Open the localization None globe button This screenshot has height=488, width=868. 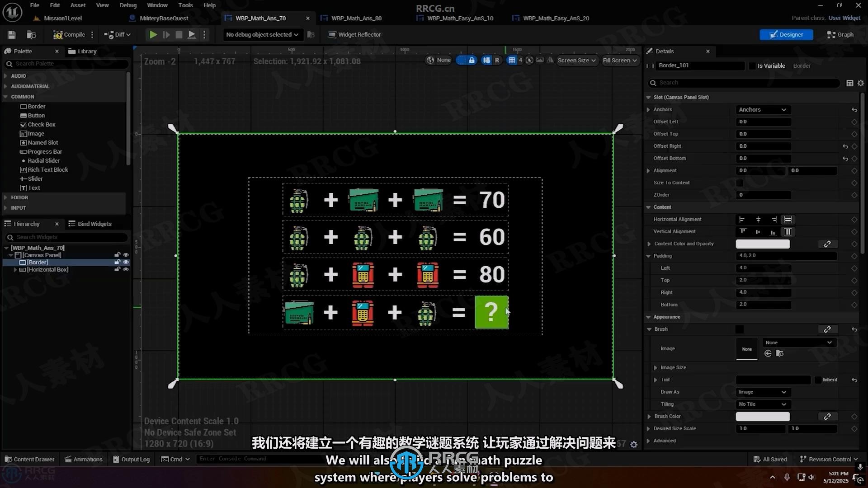coord(439,60)
